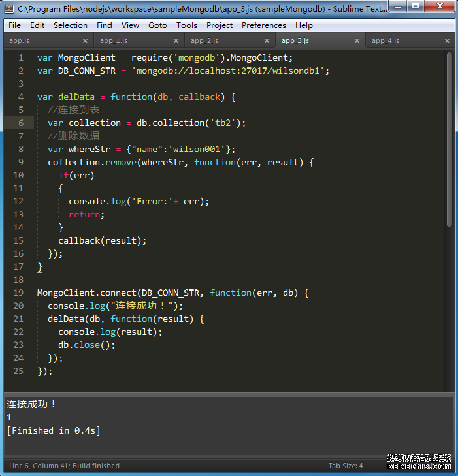Show the Project menu
Image resolution: width=458 pixels, height=476 pixels.
pyautogui.click(x=219, y=25)
